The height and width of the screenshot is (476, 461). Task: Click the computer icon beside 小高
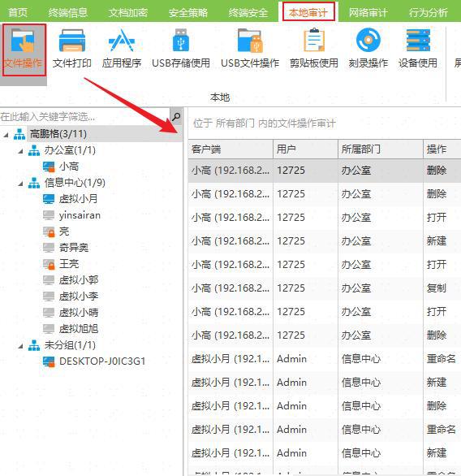point(49,167)
